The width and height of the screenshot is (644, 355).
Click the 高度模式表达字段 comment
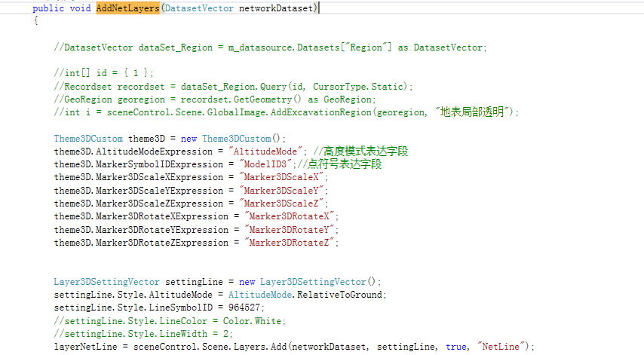coord(360,151)
